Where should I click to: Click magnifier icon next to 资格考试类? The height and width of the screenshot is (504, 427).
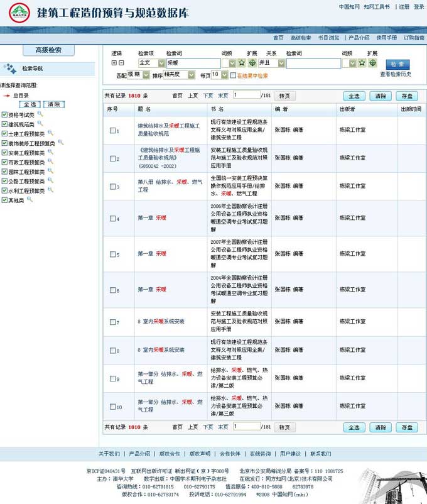coord(40,114)
